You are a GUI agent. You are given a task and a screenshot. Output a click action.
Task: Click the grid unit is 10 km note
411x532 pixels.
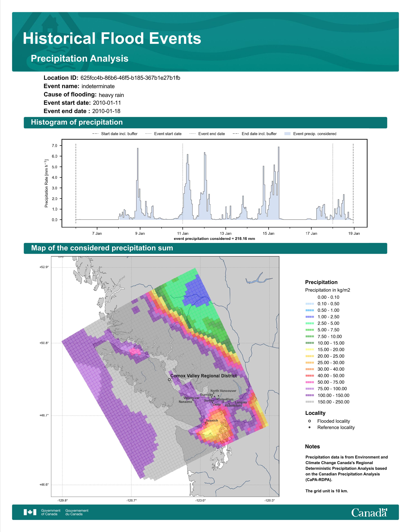point(327,491)
